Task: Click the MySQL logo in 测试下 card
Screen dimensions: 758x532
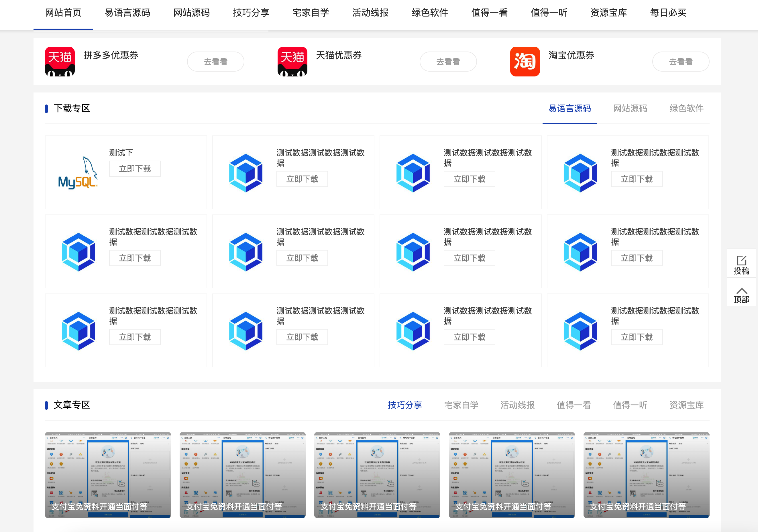Action: point(78,173)
